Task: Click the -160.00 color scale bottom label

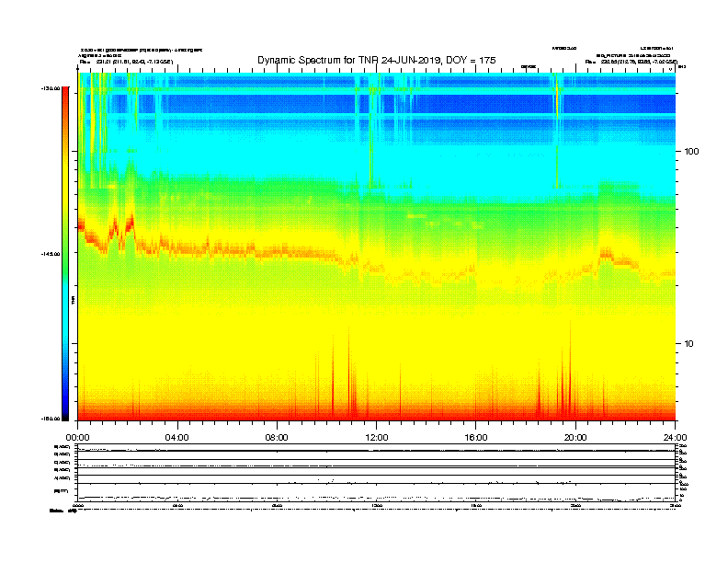Action: point(51,419)
